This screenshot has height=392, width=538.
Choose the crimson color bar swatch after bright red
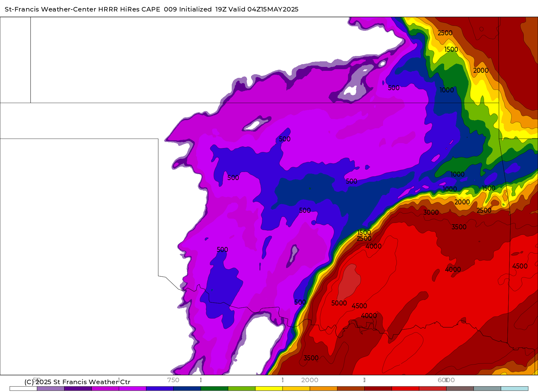(x=433, y=389)
